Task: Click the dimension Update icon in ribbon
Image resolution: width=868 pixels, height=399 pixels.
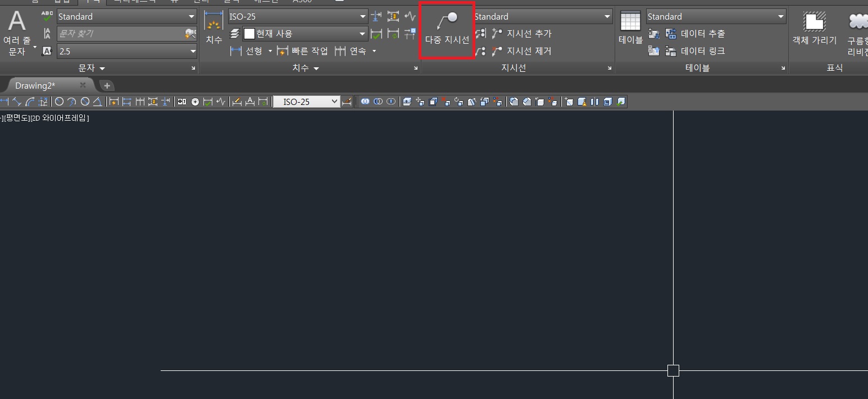Action: 393,34
